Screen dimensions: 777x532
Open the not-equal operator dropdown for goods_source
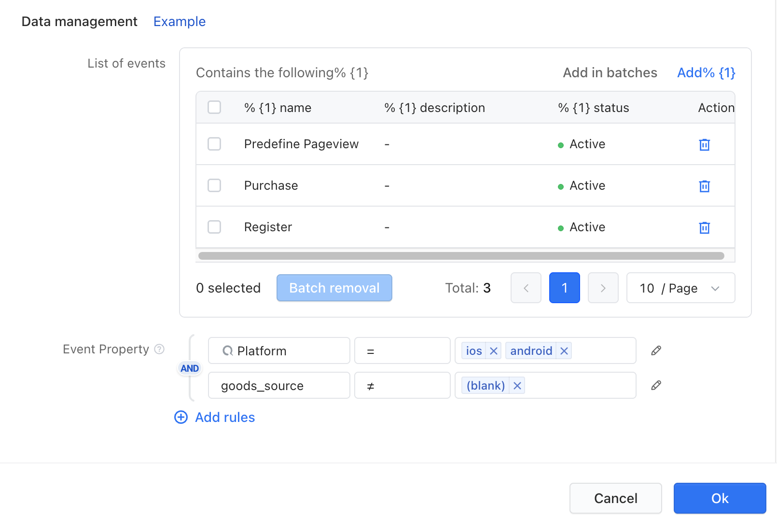click(402, 385)
